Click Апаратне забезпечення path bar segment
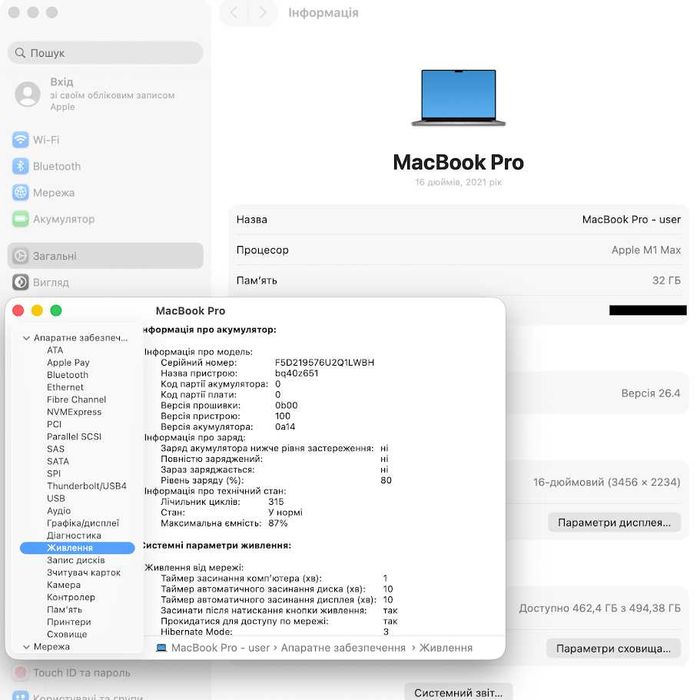Image resolution: width=700 pixels, height=700 pixels. [343, 647]
